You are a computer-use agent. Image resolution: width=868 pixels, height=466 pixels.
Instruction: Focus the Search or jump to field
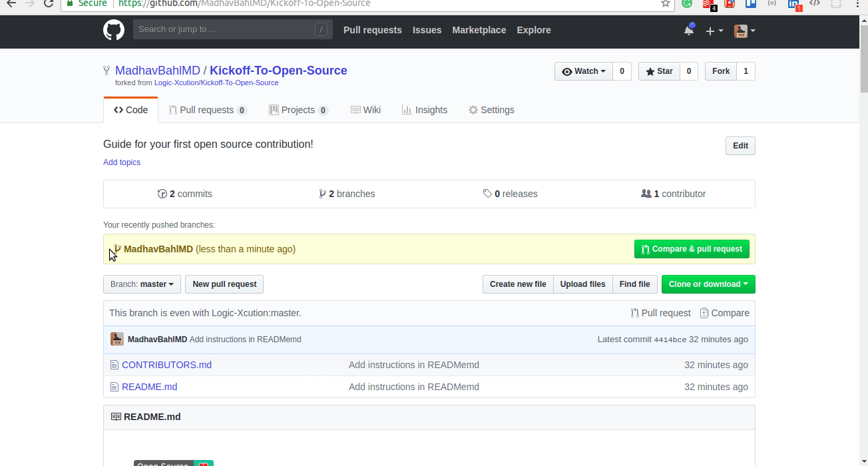click(x=233, y=29)
